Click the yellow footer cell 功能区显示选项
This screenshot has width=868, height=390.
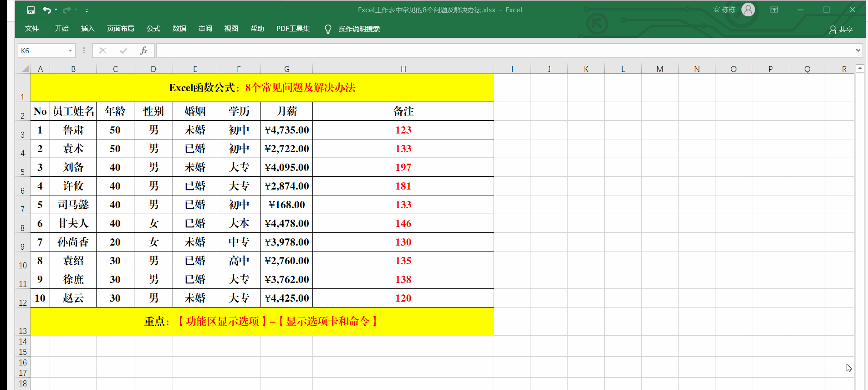pos(262,322)
